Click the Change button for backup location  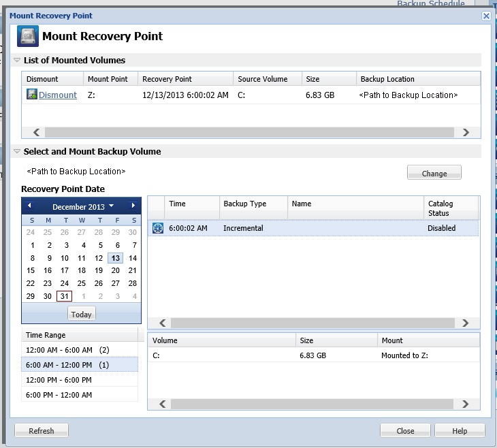[434, 174]
